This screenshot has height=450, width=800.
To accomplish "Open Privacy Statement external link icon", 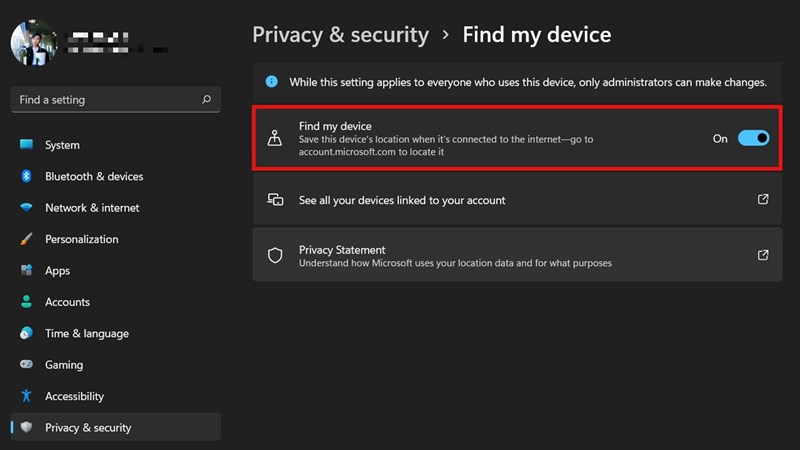I will [x=763, y=255].
